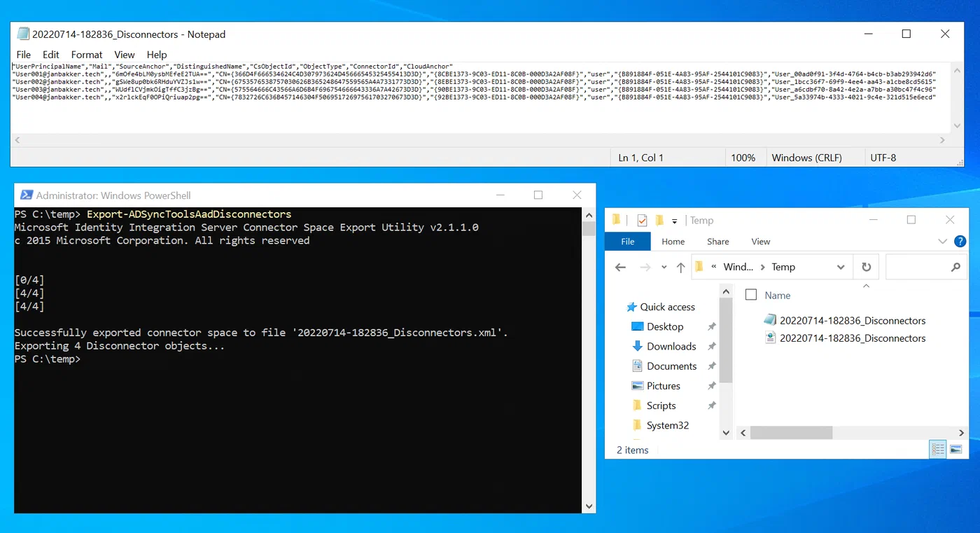
Task: Select the Disconnectors CSV file with notepad icon
Action: [846, 320]
